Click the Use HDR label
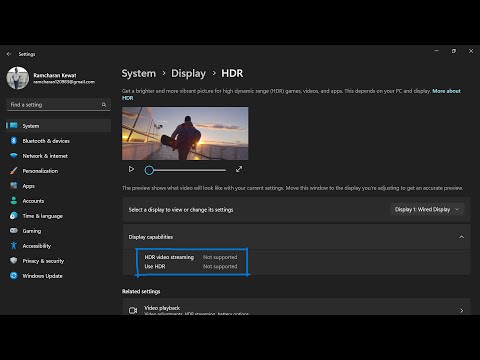Image resolution: width=480 pixels, height=360 pixels. click(x=155, y=266)
